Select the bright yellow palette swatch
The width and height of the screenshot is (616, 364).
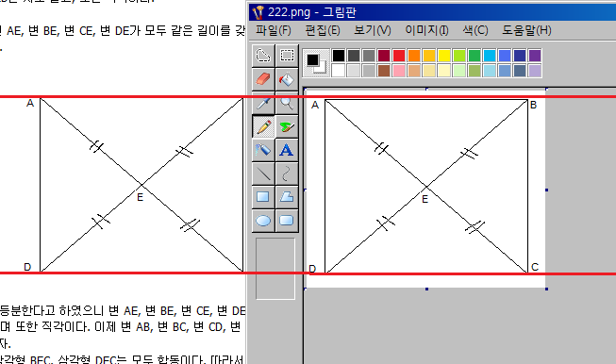pyautogui.click(x=444, y=56)
